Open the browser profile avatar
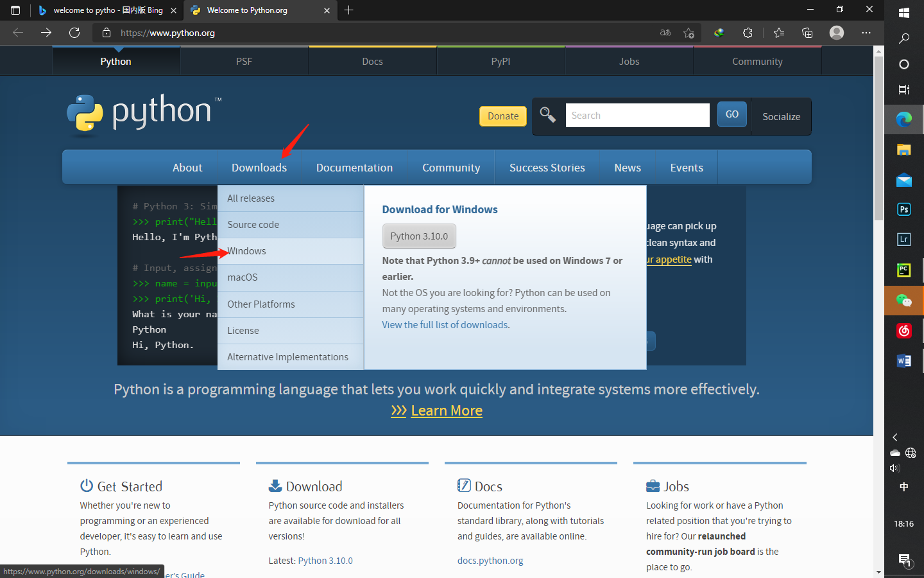This screenshot has height=578, width=924. [836, 33]
